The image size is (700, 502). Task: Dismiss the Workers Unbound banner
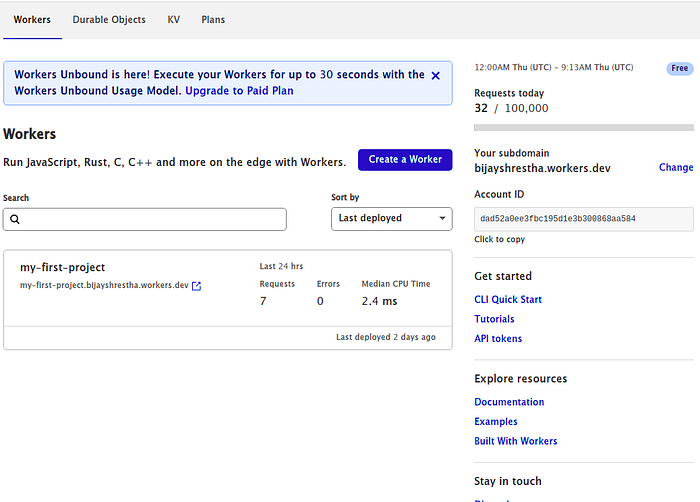point(436,75)
